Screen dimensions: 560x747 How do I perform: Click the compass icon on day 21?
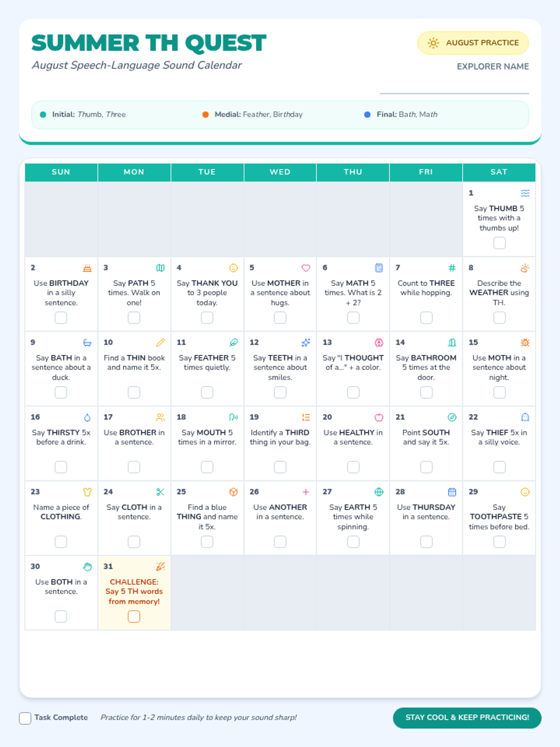(452, 417)
